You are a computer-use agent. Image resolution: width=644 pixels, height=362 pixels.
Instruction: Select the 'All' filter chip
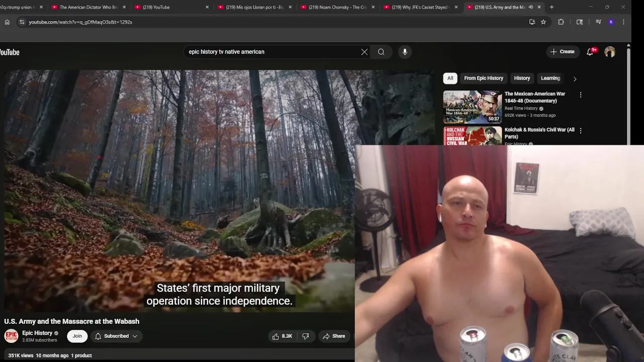(x=450, y=78)
